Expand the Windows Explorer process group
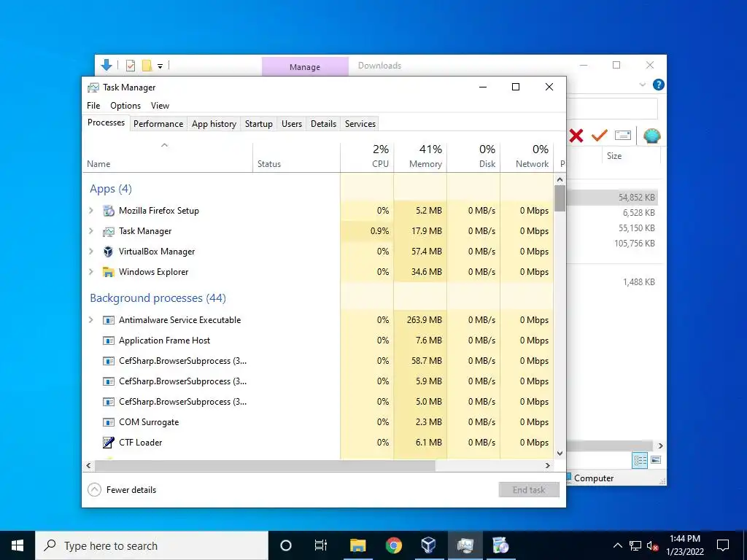The width and height of the screenshot is (747, 560). pyautogui.click(x=91, y=272)
